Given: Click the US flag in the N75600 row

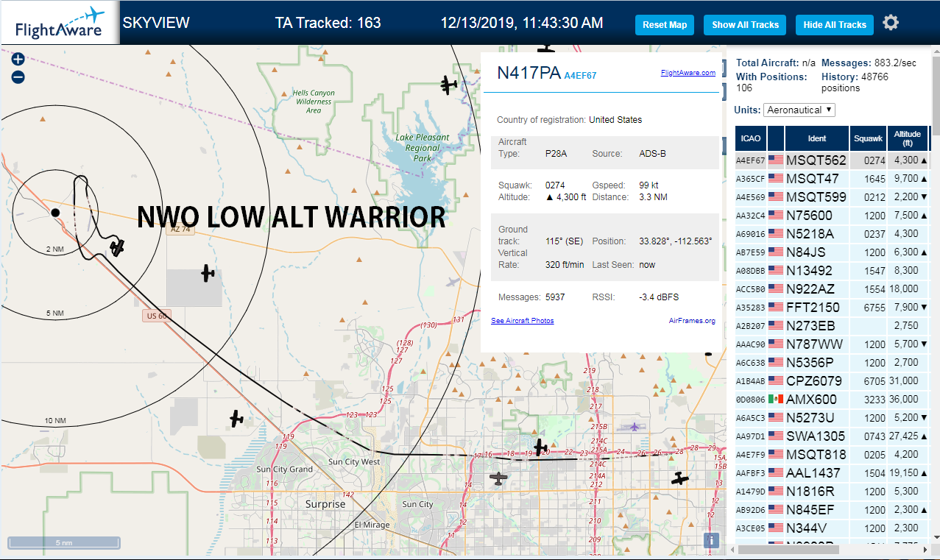Looking at the screenshot, I should point(776,215).
